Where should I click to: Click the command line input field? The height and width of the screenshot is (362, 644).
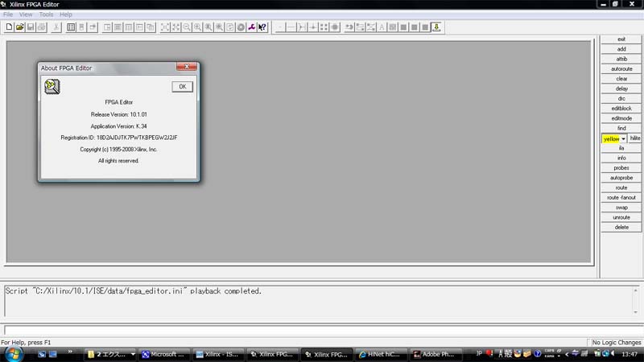321,330
